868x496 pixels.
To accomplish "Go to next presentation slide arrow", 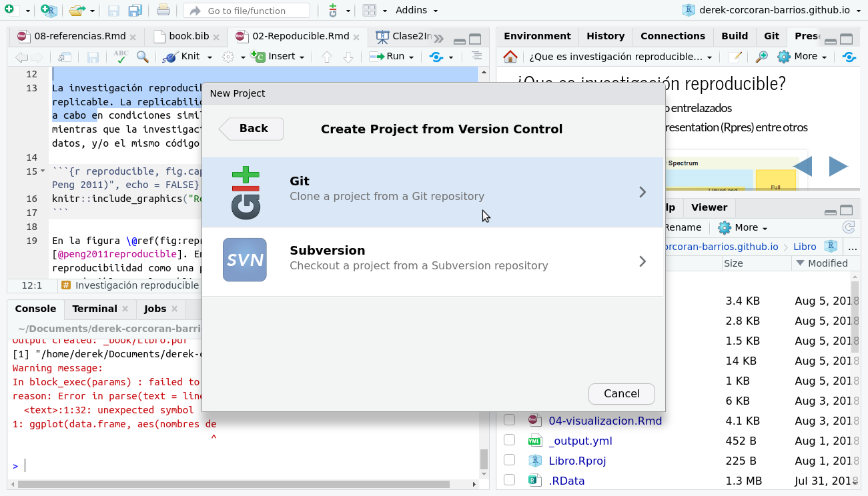I will click(x=838, y=166).
